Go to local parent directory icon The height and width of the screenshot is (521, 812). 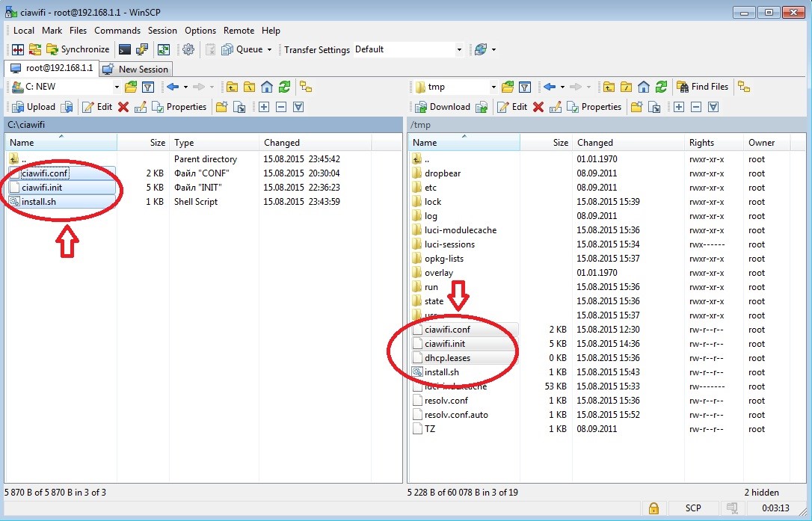(x=232, y=87)
